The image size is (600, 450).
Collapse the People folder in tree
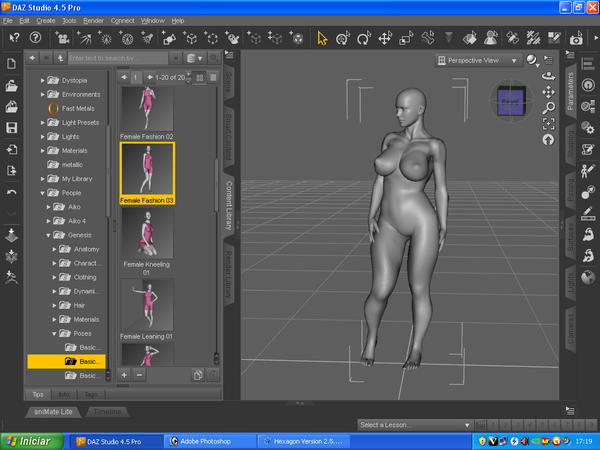(x=41, y=192)
